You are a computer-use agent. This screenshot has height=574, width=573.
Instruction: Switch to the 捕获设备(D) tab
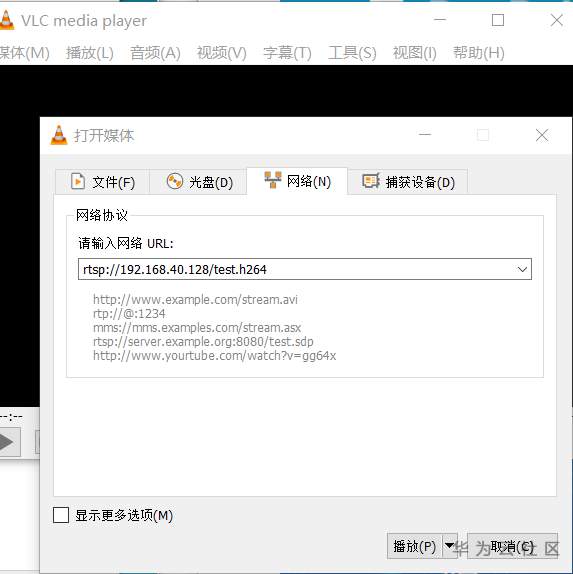(408, 182)
